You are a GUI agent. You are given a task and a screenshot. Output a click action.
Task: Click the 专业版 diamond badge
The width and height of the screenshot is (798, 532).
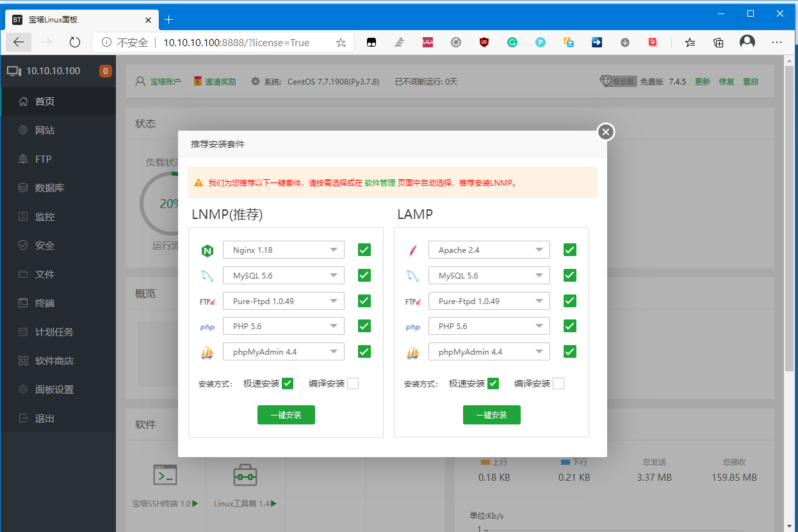pyautogui.click(x=617, y=81)
